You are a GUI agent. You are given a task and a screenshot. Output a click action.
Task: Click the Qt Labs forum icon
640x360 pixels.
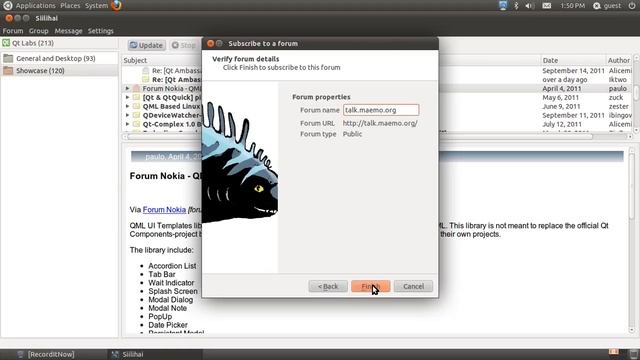6,43
